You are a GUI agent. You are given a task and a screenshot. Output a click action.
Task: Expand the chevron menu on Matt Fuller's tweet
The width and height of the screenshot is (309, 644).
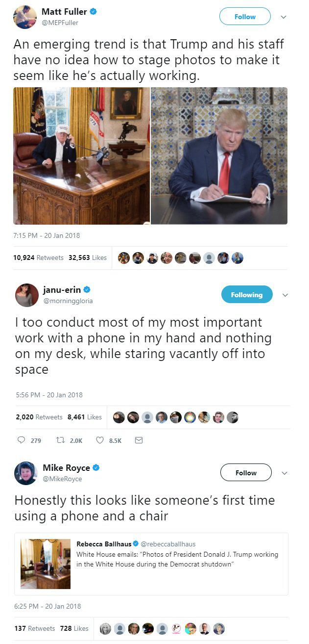[284, 17]
